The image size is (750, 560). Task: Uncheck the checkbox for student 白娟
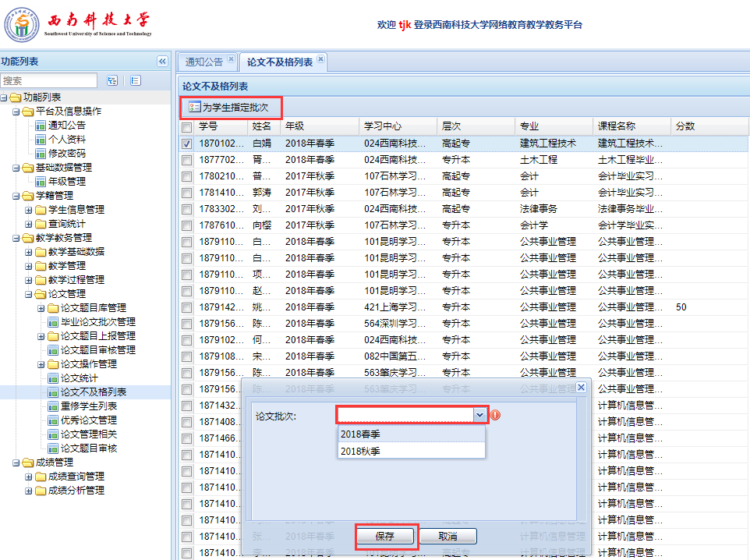tap(187, 144)
